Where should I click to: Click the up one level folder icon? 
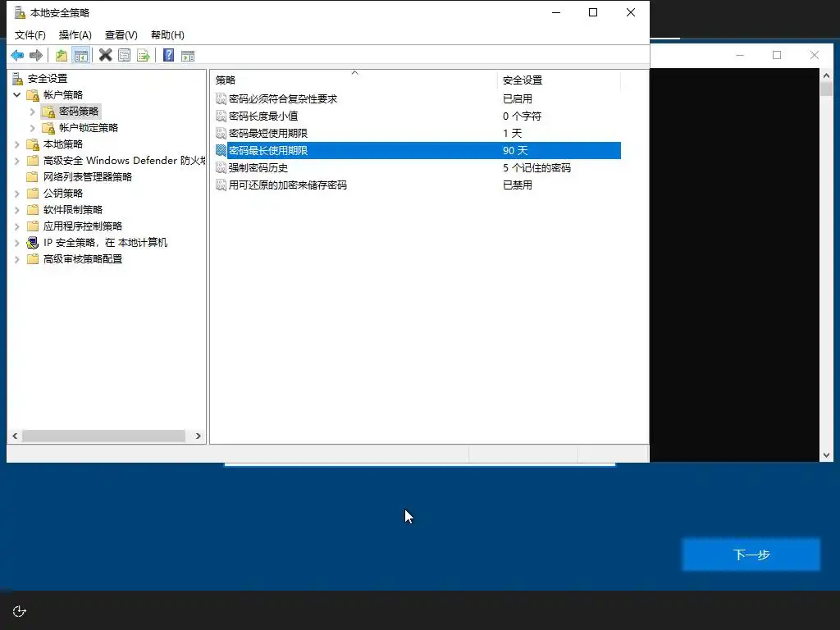[62, 55]
